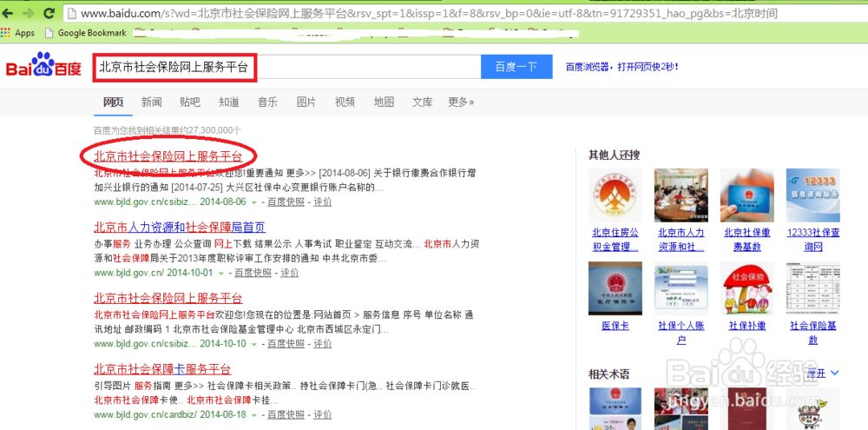
Task: Open the 12333社保查询网 link
Action: 813,240
